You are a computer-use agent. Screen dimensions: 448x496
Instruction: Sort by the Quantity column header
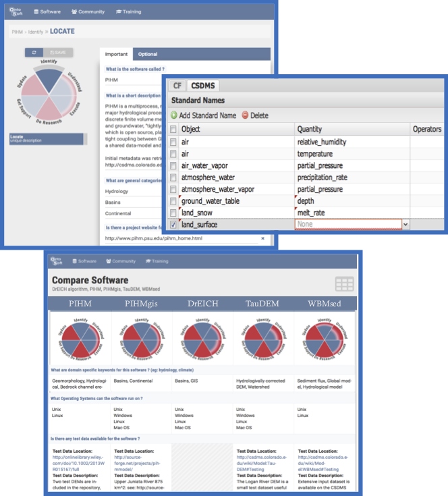(352, 129)
